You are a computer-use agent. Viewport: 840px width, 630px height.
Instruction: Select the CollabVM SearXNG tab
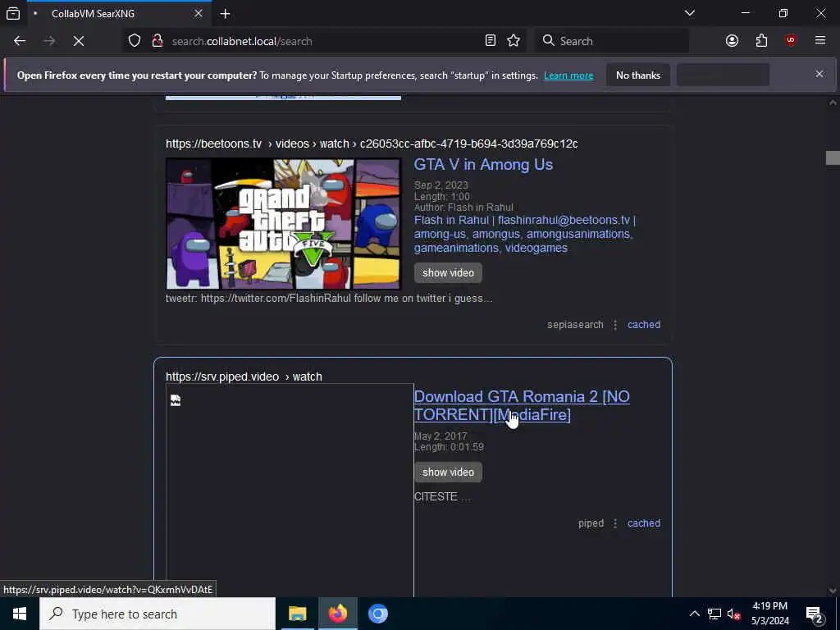click(118, 13)
